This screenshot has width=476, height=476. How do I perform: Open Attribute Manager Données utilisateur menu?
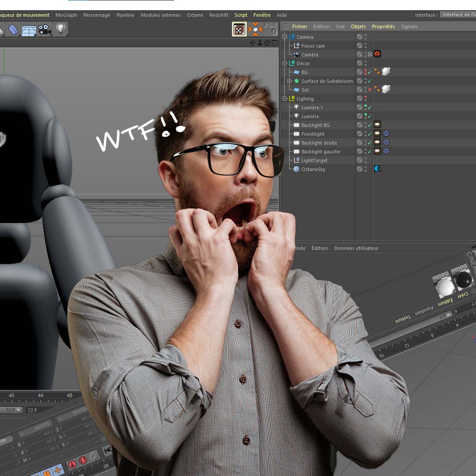(x=356, y=248)
